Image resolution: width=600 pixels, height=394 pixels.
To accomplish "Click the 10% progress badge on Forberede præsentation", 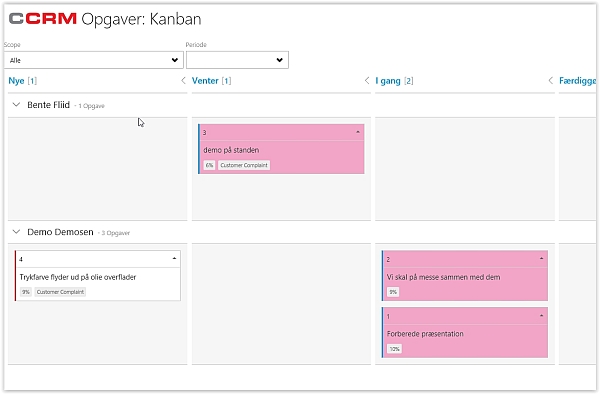I will click(394, 349).
